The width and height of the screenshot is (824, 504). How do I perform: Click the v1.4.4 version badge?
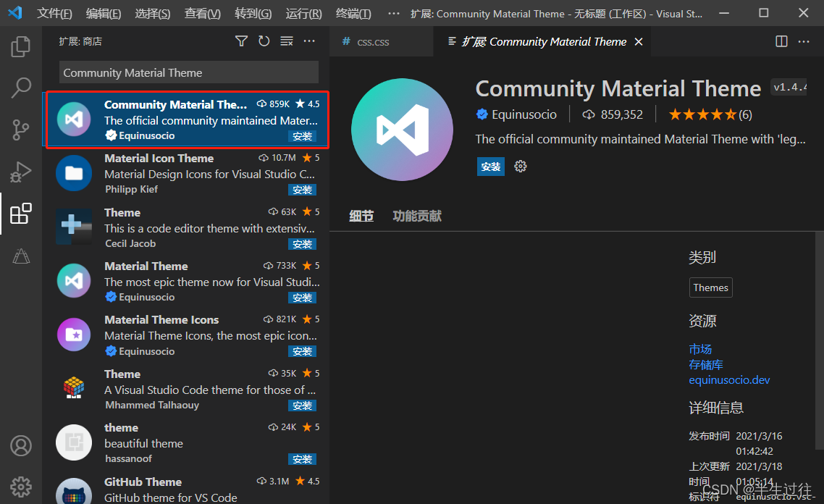(789, 87)
